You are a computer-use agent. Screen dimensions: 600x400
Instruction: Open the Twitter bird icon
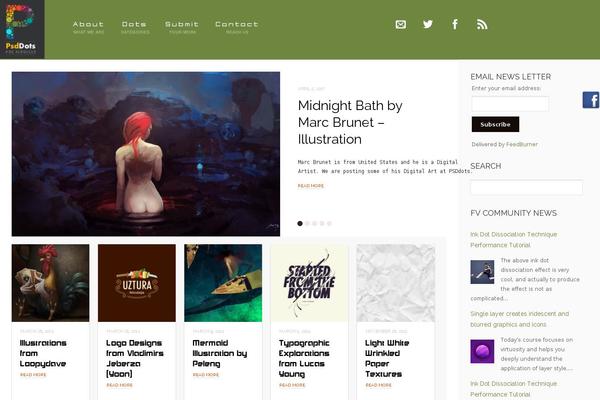(x=428, y=24)
